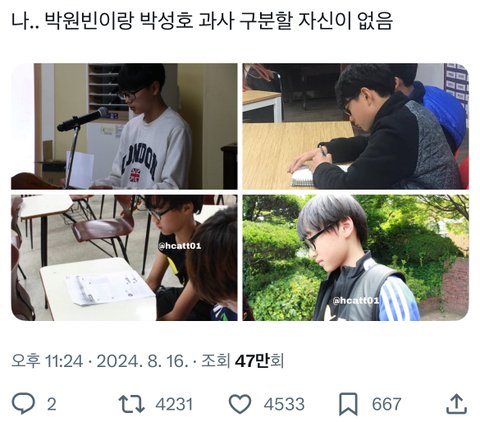Tap the retweet arrows icon
This screenshot has height=422, width=480.
pyautogui.click(x=131, y=404)
